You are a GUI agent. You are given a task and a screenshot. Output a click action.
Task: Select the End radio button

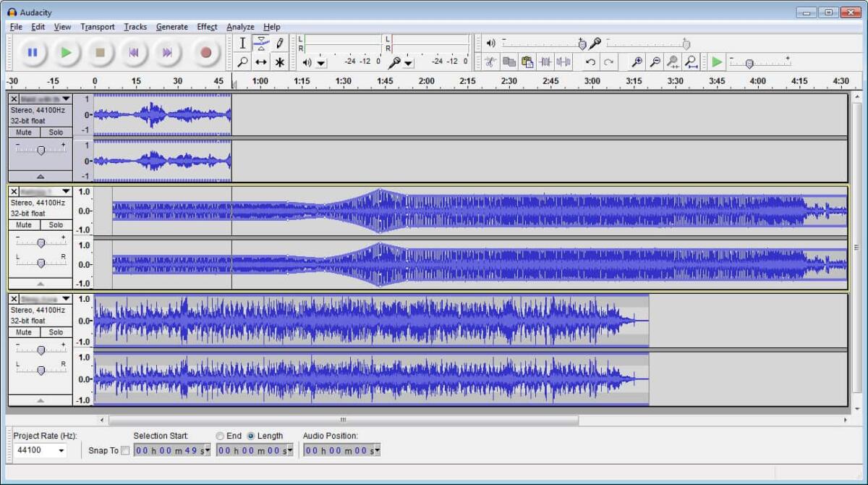point(220,436)
